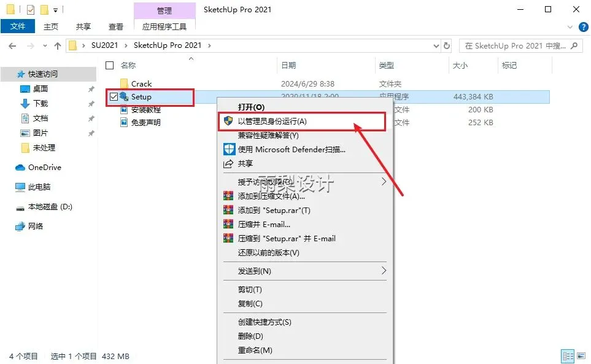Switch to the 共享 tab
Viewport: 591px width, 364px height.
[x=83, y=26]
